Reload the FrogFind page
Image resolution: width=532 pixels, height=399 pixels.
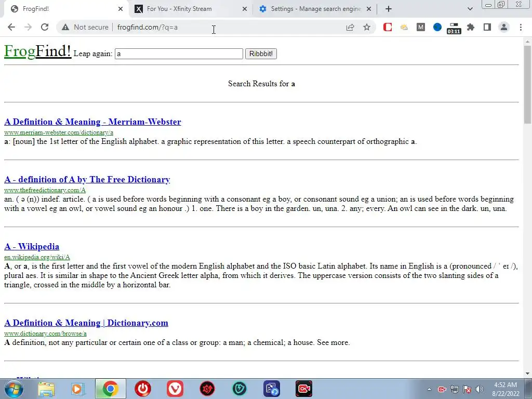[45, 27]
